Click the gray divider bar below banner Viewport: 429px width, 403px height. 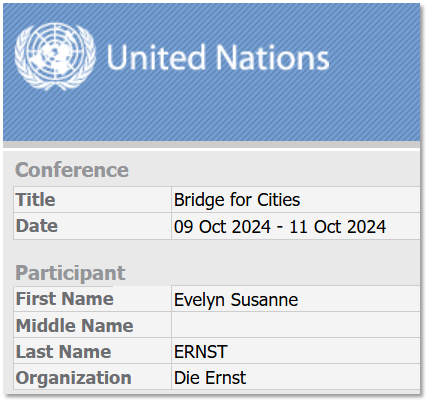pyautogui.click(x=211, y=144)
